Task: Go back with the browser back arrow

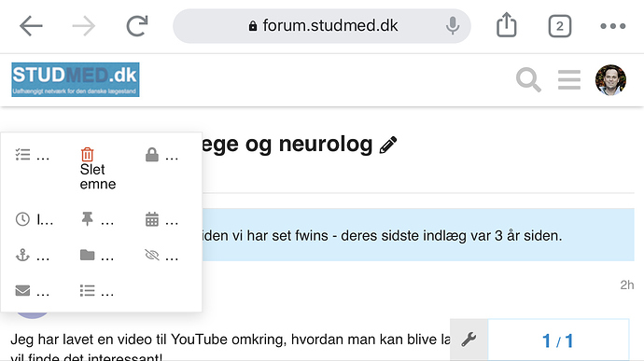Action: (x=31, y=26)
